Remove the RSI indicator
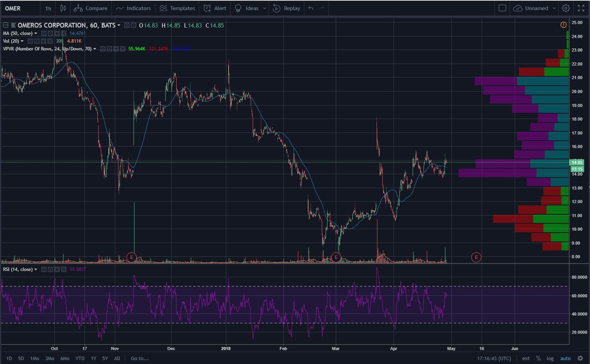 [64, 269]
